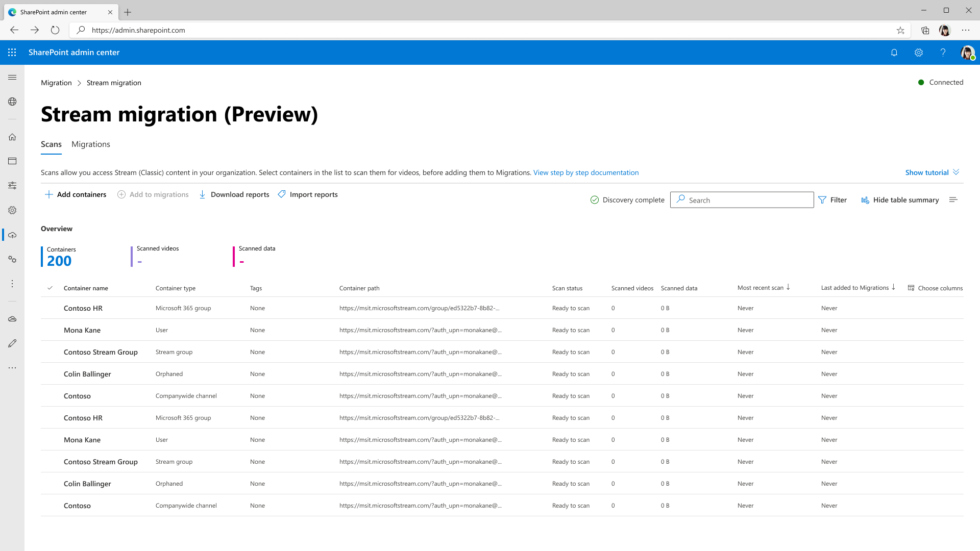
Task: Switch to the Scans tab
Action: click(51, 144)
